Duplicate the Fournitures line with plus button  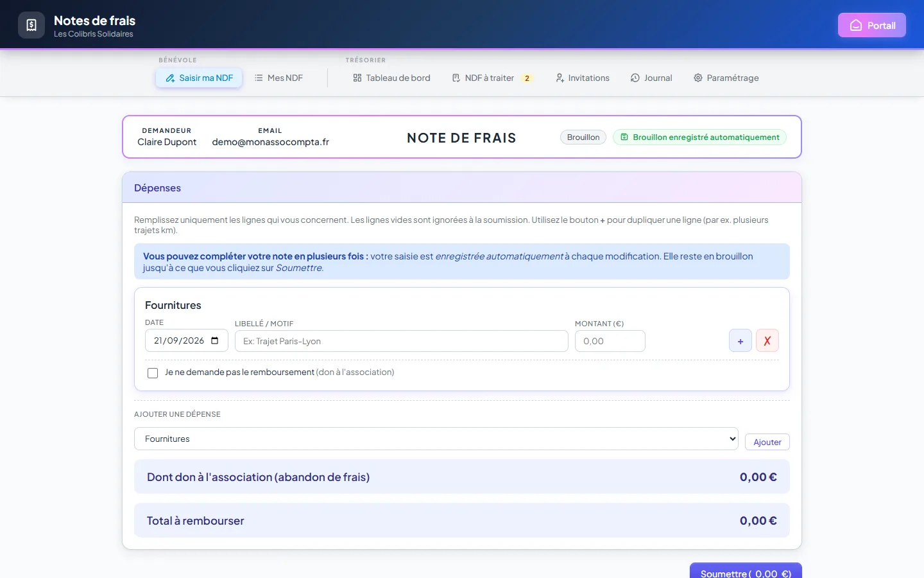coord(740,340)
